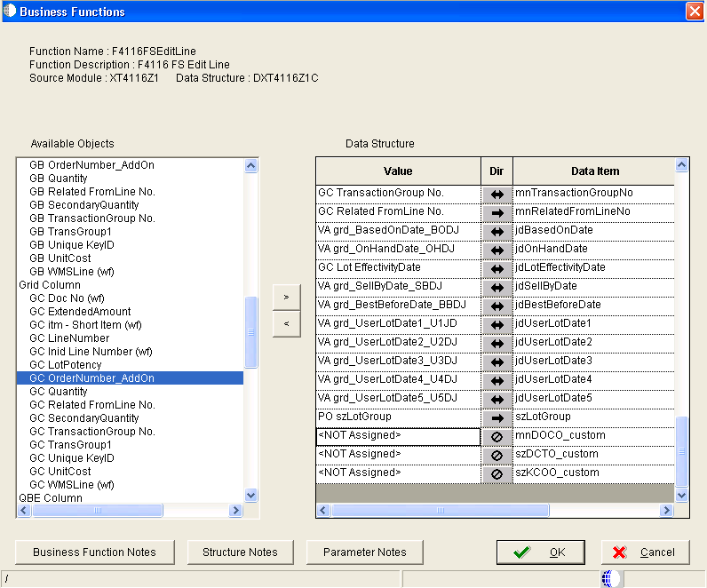
Task: Click Data Structure scroll down arrow
Action: coord(682,495)
